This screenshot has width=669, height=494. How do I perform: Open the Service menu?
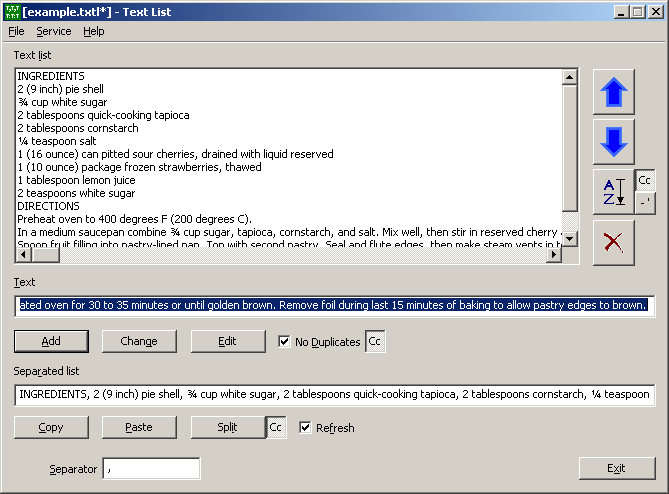54,31
